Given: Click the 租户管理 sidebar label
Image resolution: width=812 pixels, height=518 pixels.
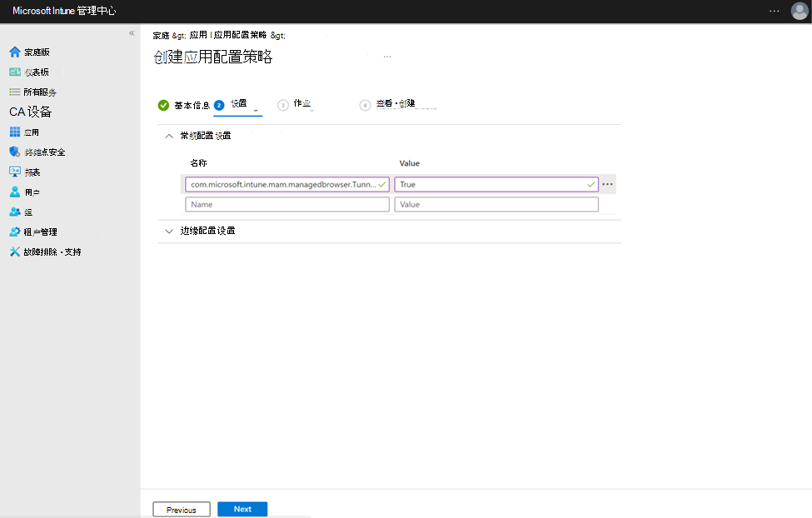Looking at the screenshot, I should [41, 232].
